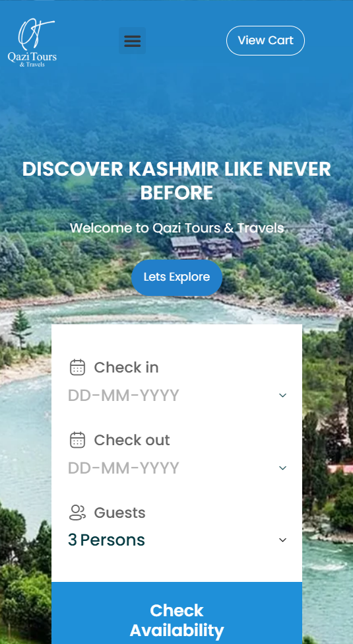
Task: Expand the Check out date chevron
Action: click(282, 468)
